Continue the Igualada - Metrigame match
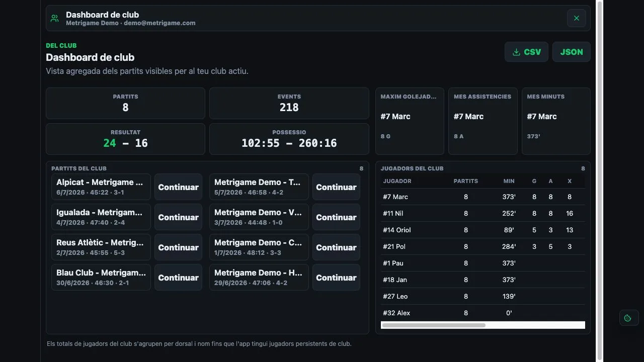This screenshot has width=644, height=362. (x=178, y=217)
